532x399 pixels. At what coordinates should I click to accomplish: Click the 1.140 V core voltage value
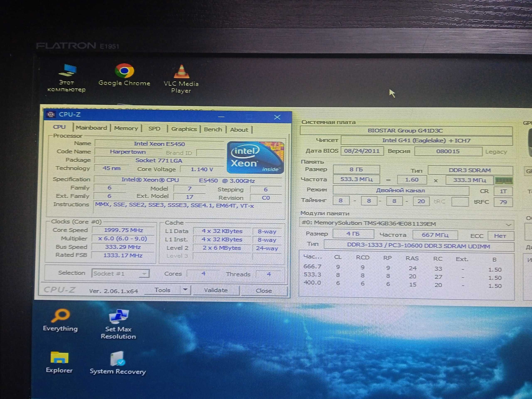[202, 169]
